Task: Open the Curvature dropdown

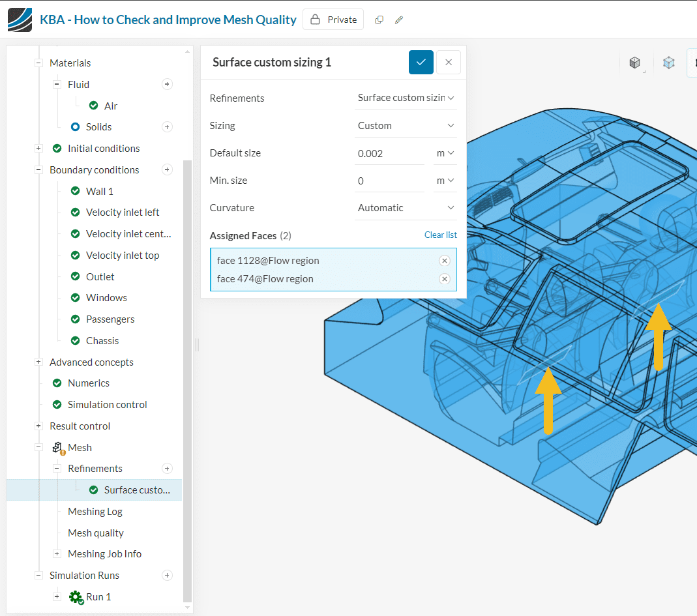Action: (x=406, y=208)
